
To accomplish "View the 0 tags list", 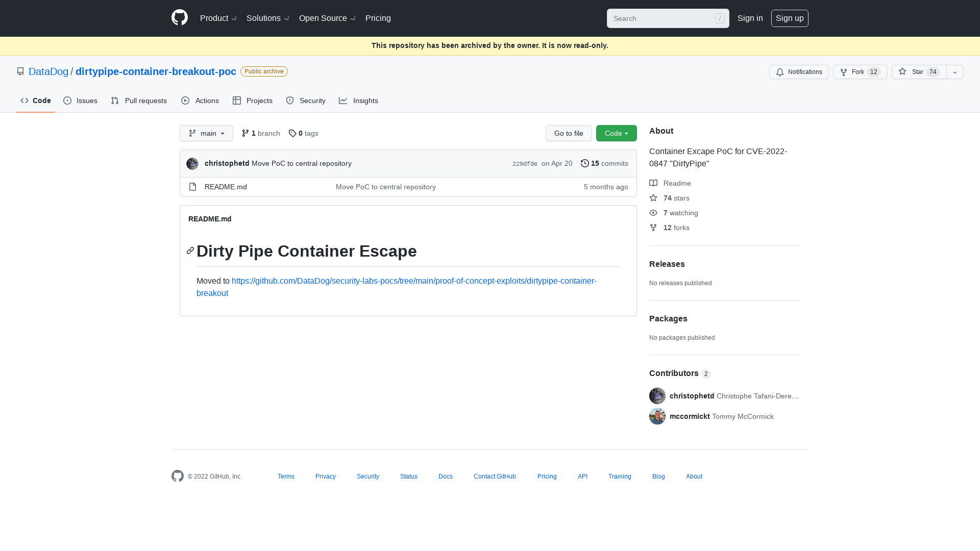I will 303,133.
